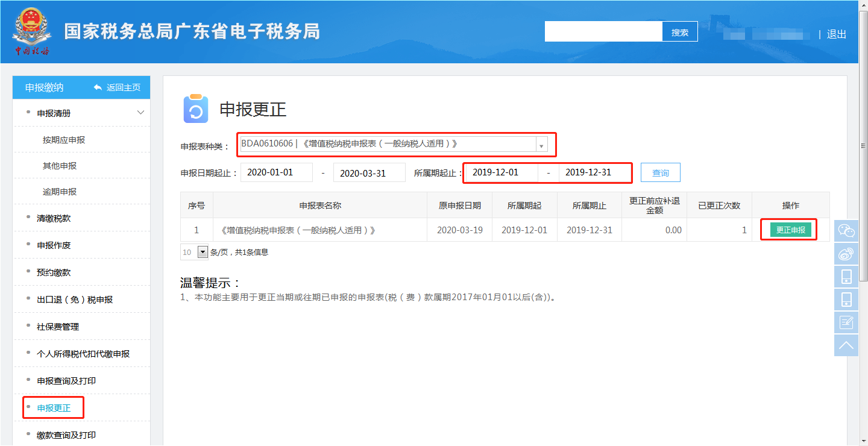
Task: Click the 所属期起 date field 2019-12-01
Action: coord(500,172)
